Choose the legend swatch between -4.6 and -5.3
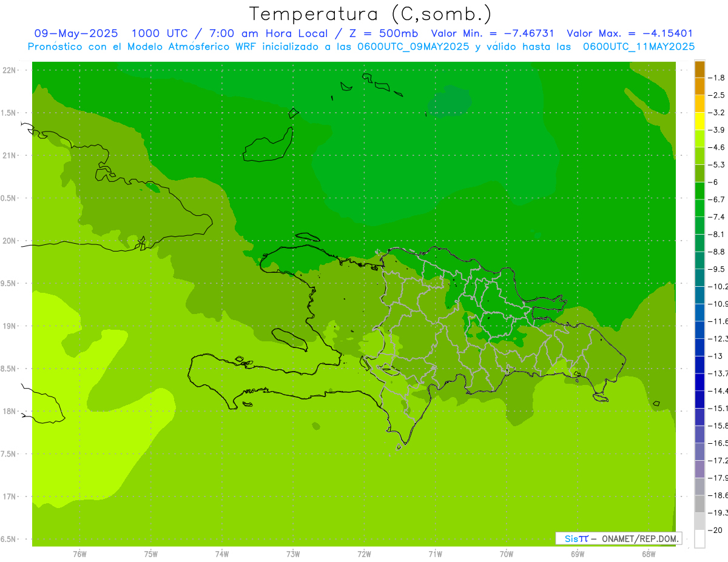 point(699,156)
